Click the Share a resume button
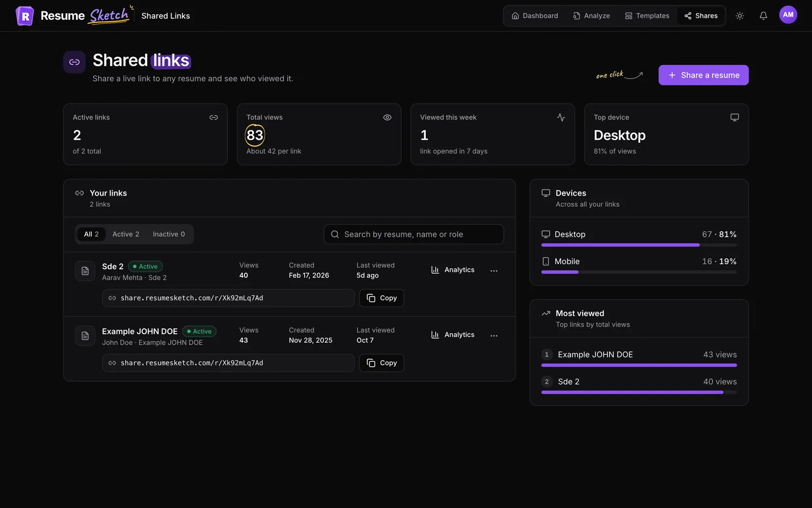The width and height of the screenshot is (812, 508). (703, 75)
